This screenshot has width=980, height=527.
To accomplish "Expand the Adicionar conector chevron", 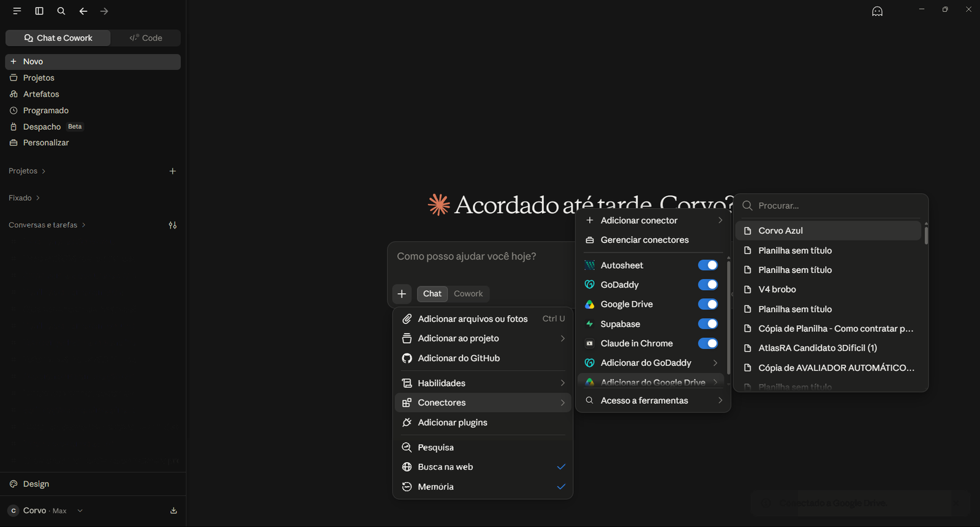I will coord(720,220).
